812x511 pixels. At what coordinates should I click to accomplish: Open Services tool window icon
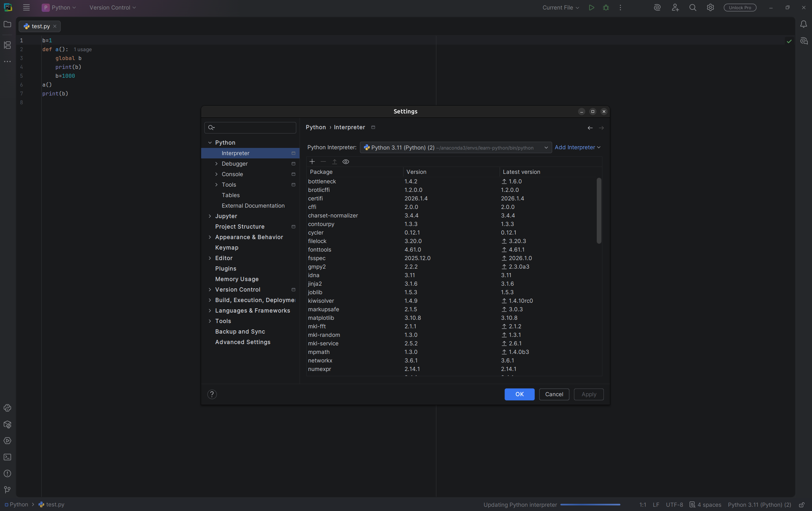click(x=8, y=441)
